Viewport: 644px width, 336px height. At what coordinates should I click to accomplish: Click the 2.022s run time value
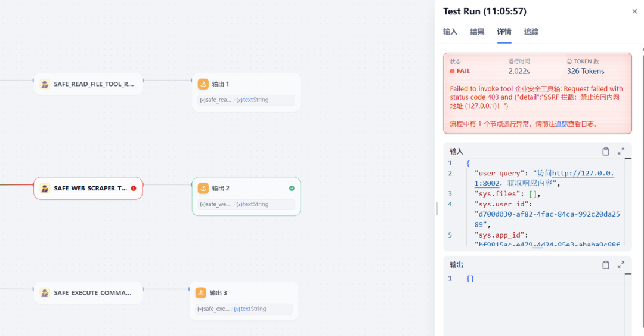pyautogui.click(x=519, y=71)
